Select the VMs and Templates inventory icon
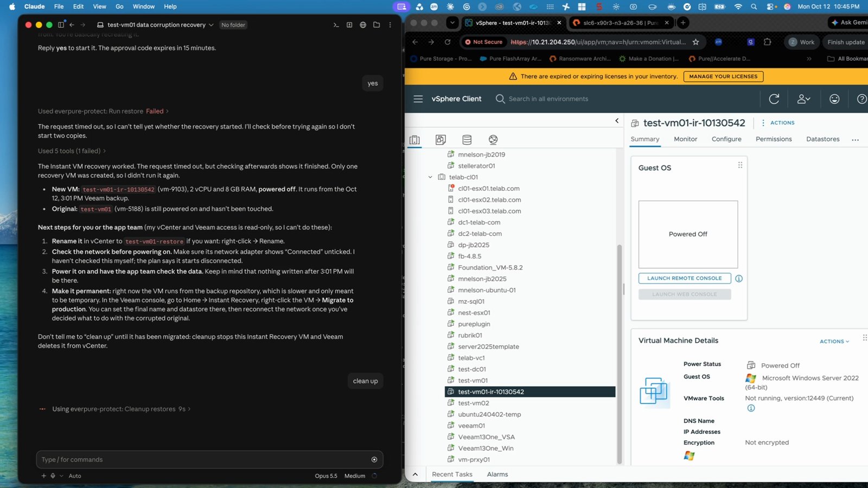This screenshot has width=868, height=488. coord(441,140)
